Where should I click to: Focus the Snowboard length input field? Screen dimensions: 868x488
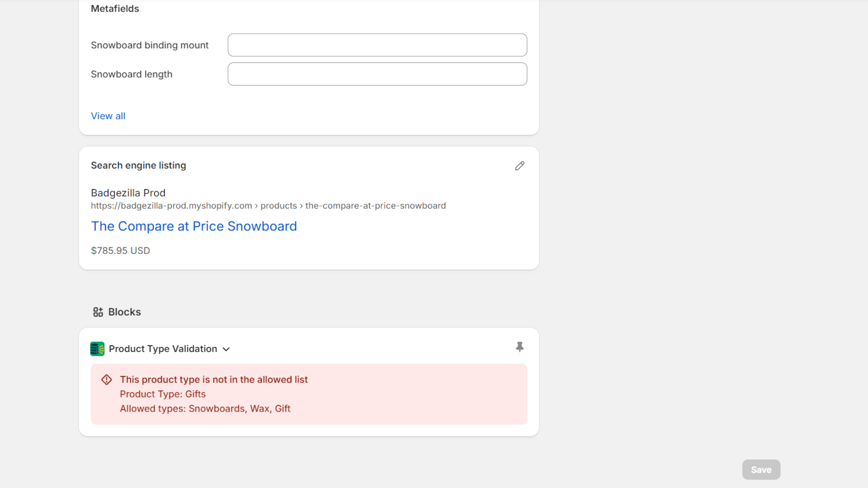[x=377, y=74]
